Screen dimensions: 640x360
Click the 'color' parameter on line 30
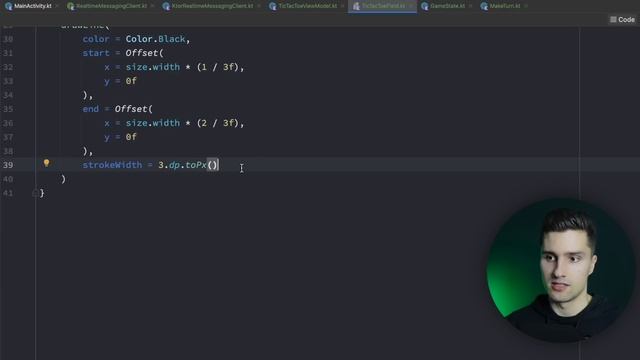tap(96, 39)
